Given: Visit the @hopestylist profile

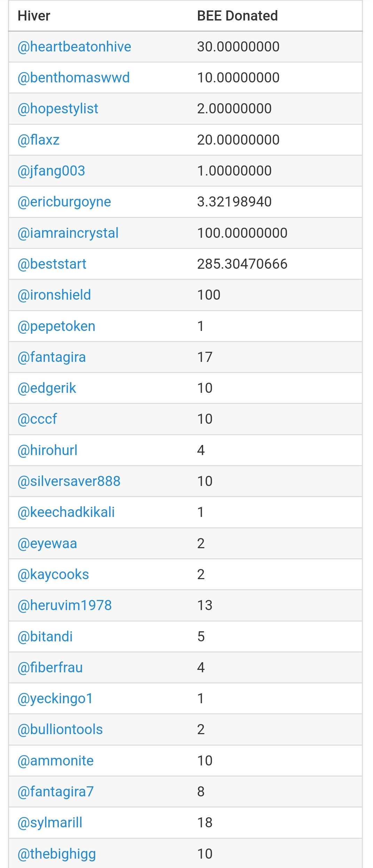Looking at the screenshot, I should pos(58,108).
